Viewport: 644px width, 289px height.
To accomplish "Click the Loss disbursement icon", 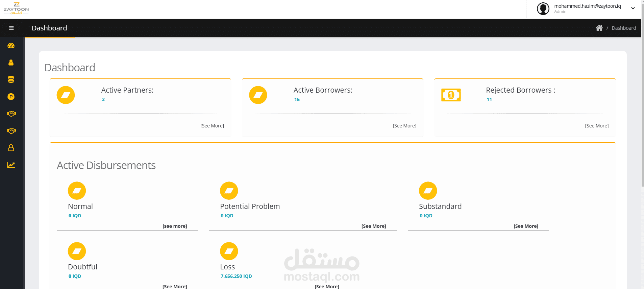I will (229, 251).
